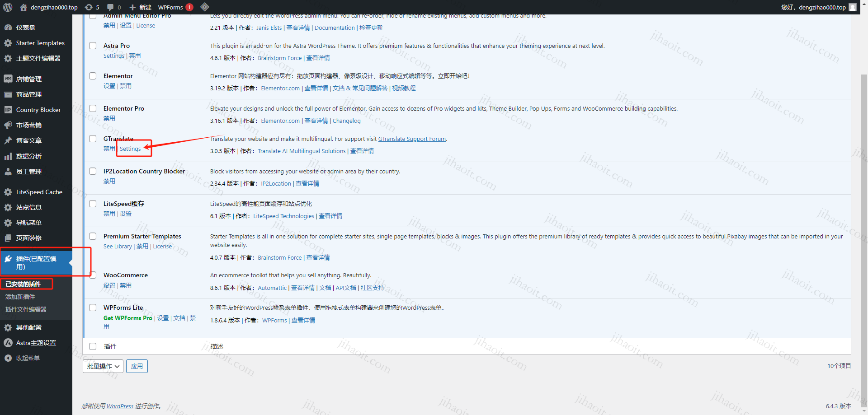The height and width of the screenshot is (415, 868).
Task: Open GTranslate Settings link
Action: tap(130, 149)
